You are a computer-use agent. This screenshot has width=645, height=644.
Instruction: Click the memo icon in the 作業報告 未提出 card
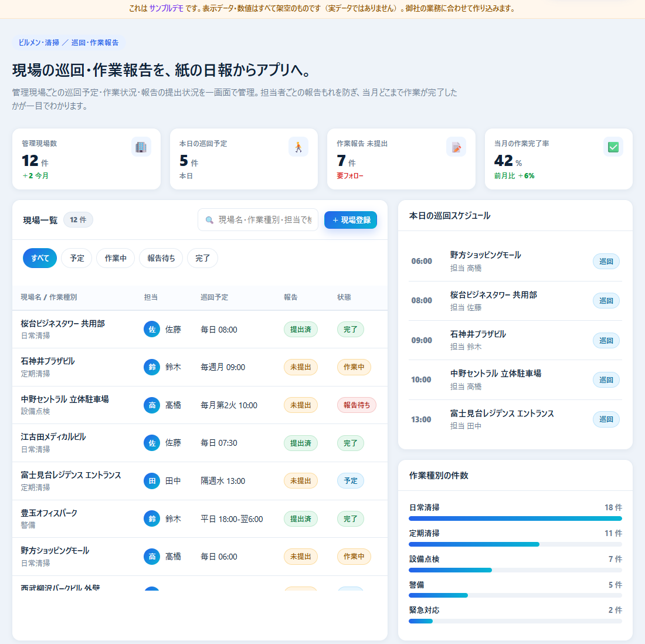tap(456, 147)
